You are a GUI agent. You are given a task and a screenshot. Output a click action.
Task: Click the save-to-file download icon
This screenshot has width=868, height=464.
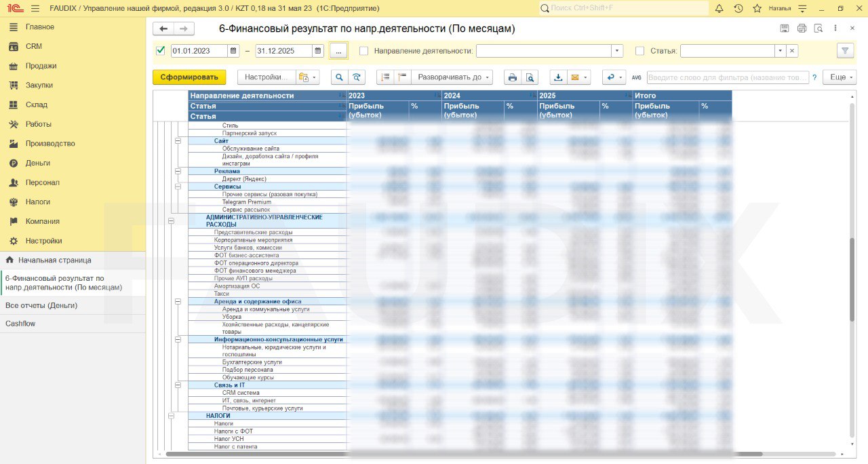click(558, 77)
